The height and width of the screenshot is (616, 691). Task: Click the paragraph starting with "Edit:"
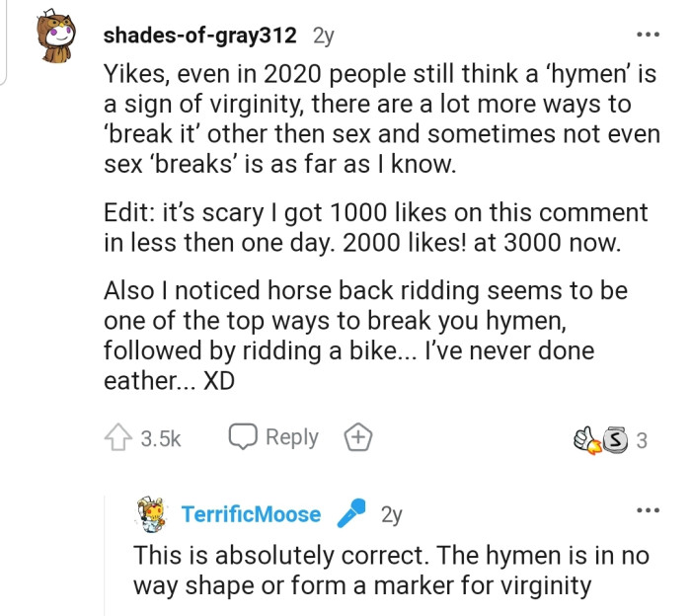tap(375, 229)
